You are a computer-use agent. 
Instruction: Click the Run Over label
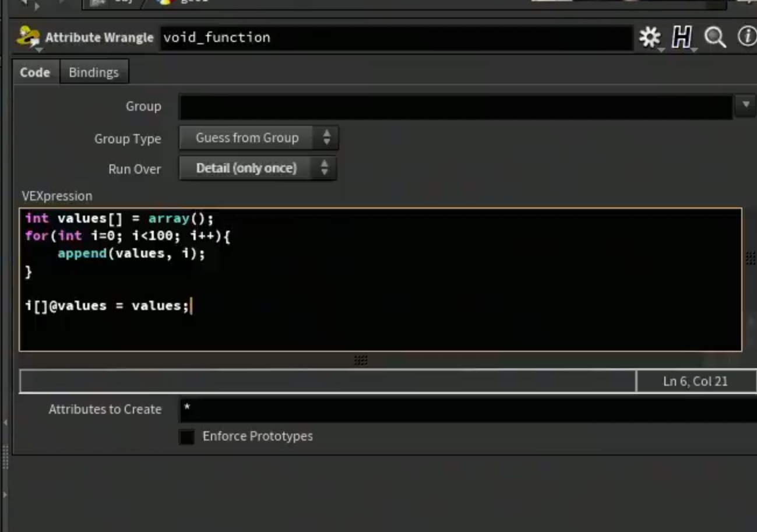point(135,169)
